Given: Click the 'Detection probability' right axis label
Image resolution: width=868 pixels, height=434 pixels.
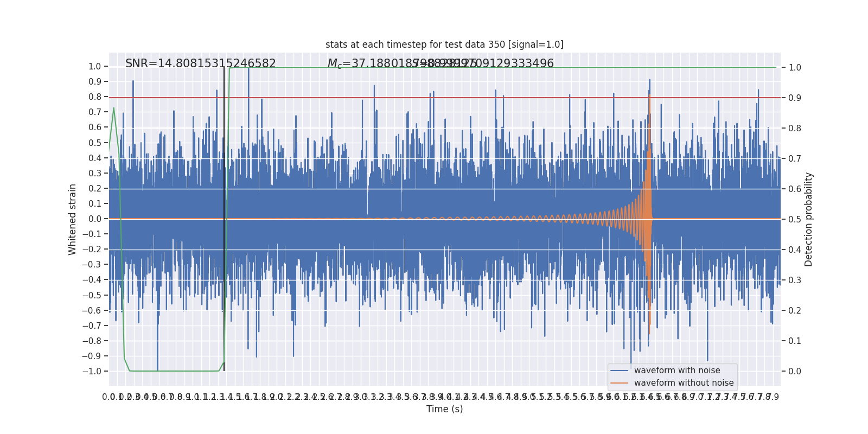Looking at the screenshot, I should [809, 219].
